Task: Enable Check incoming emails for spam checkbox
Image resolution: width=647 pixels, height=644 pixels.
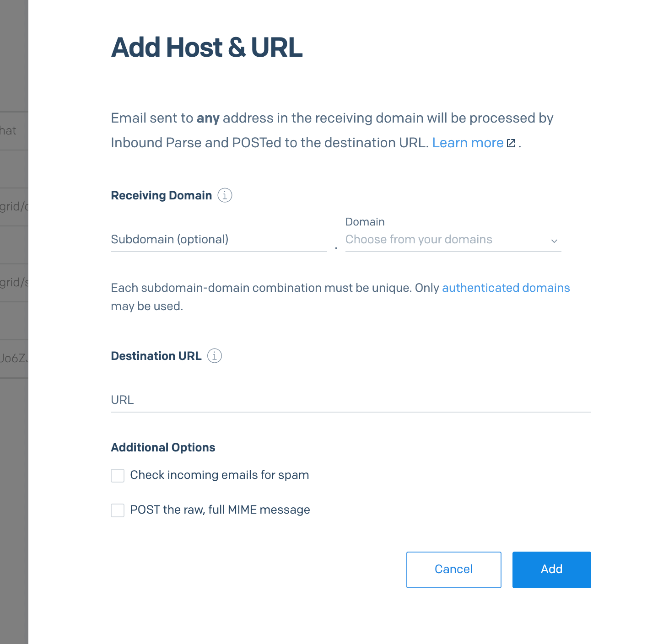Action: coord(118,476)
